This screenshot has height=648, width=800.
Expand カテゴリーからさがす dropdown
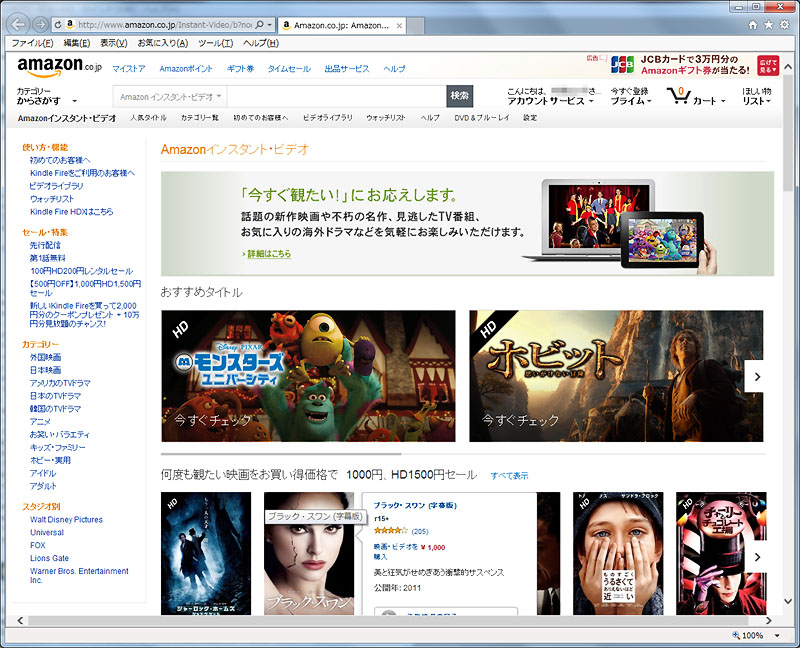(x=47, y=96)
